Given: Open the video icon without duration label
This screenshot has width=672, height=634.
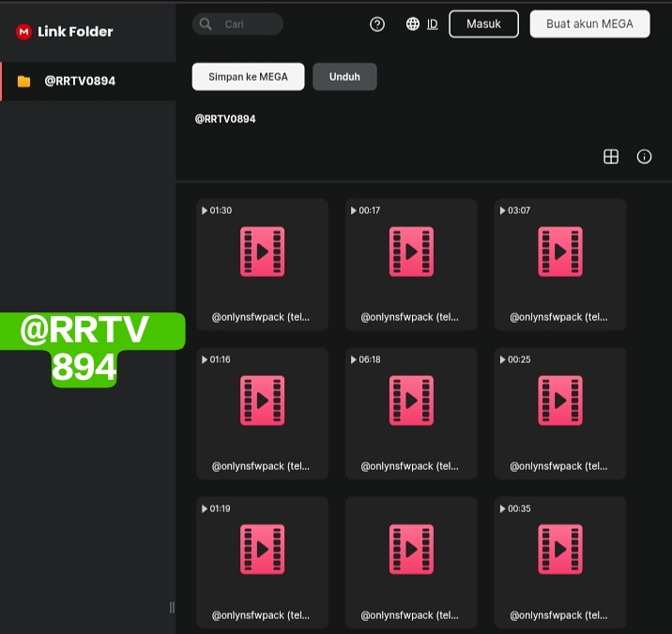Looking at the screenshot, I should point(411,550).
